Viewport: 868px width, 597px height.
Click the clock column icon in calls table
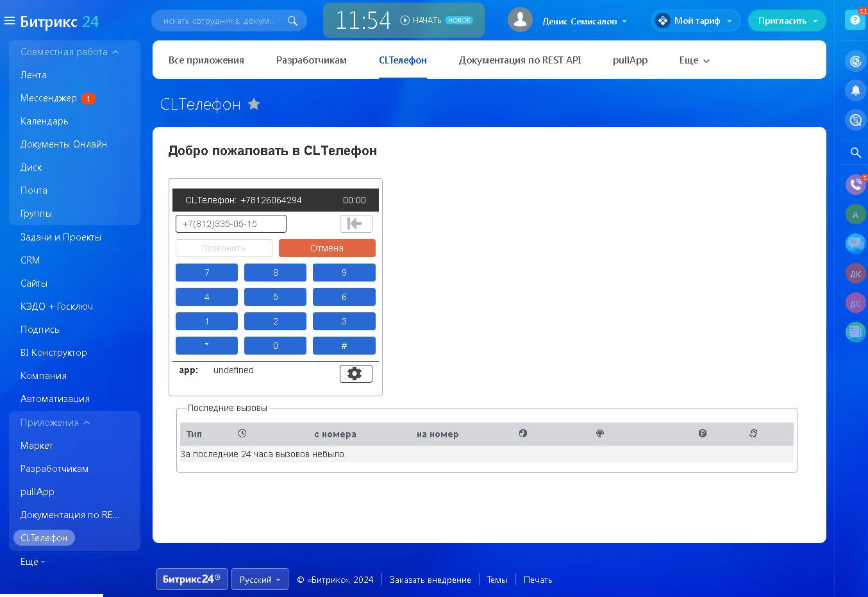[x=242, y=433]
